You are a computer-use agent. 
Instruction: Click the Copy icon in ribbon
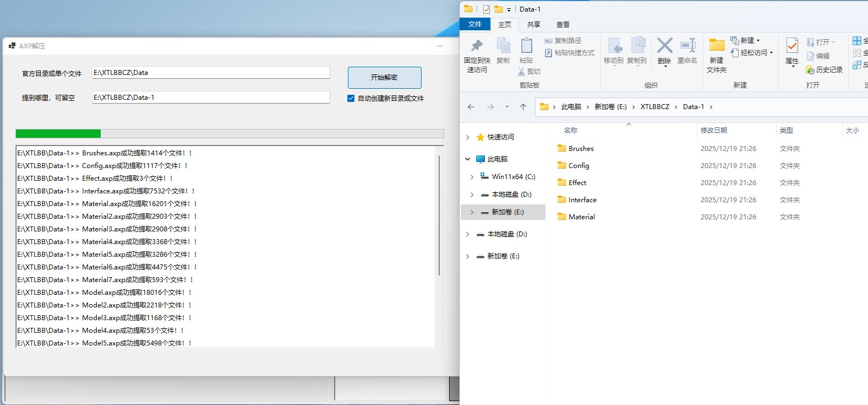(x=503, y=46)
